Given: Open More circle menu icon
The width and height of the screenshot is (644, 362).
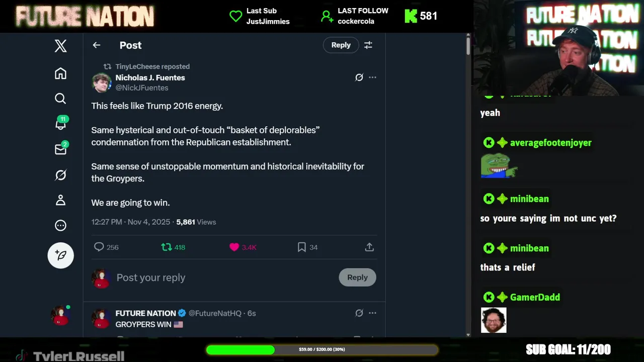Looking at the screenshot, I should pos(60,225).
